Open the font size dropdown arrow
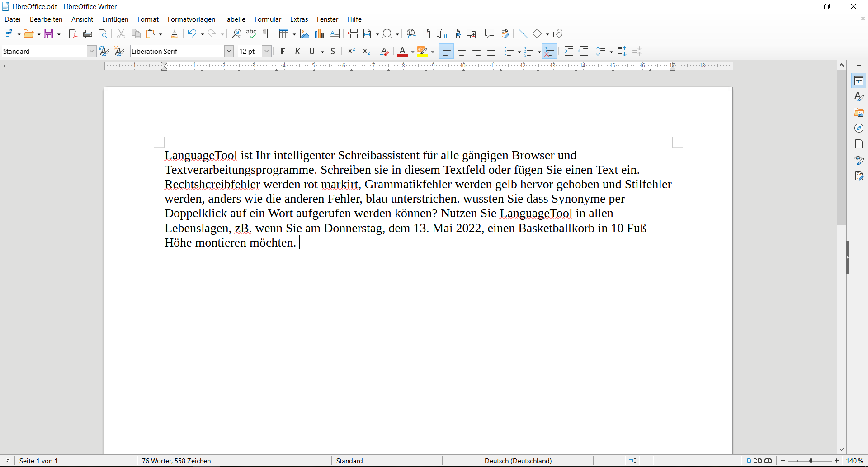Viewport: 868px width, 467px height. pos(267,52)
